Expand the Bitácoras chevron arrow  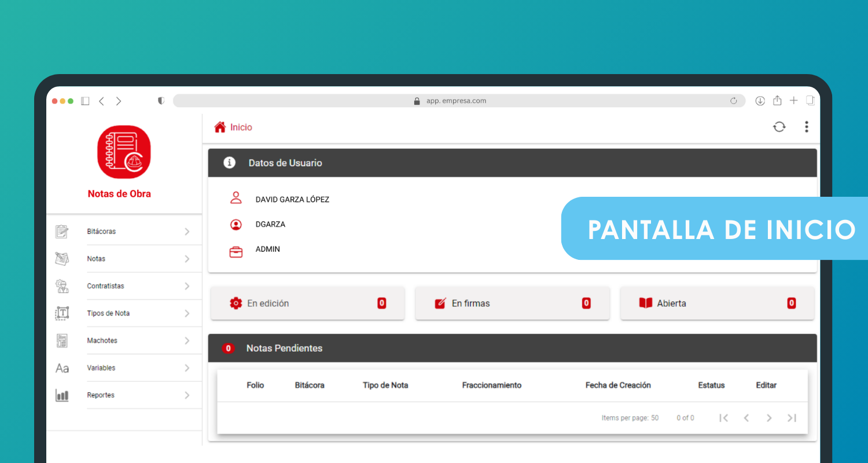click(187, 231)
